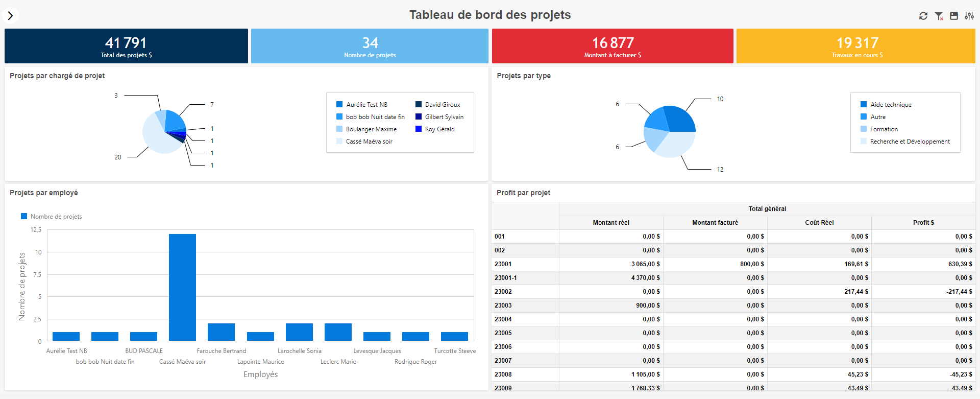This screenshot has width=980, height=399.
Task: Click the Projets par employé panel title
Action: click(44, 193)
